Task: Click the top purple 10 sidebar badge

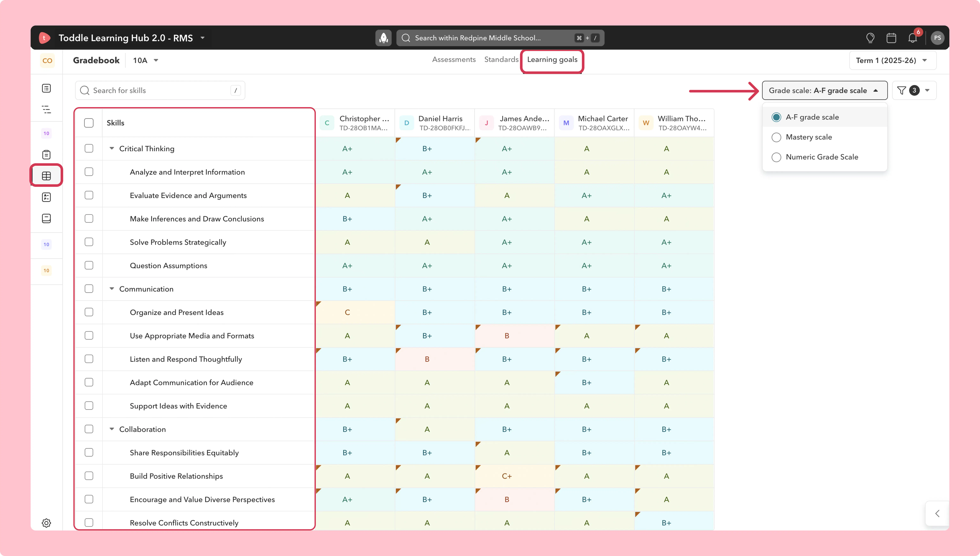Action: click(x=46, y=133)
